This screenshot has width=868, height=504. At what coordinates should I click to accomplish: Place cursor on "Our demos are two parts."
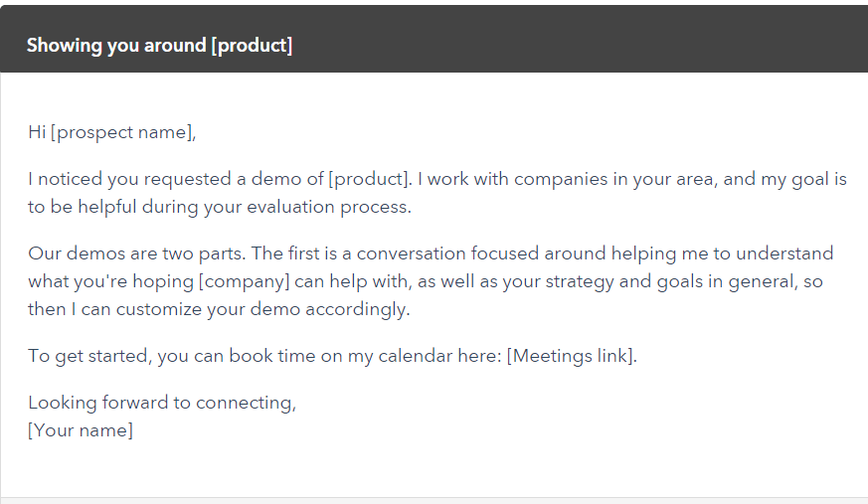pyautogui.click(x=137, y=253)
